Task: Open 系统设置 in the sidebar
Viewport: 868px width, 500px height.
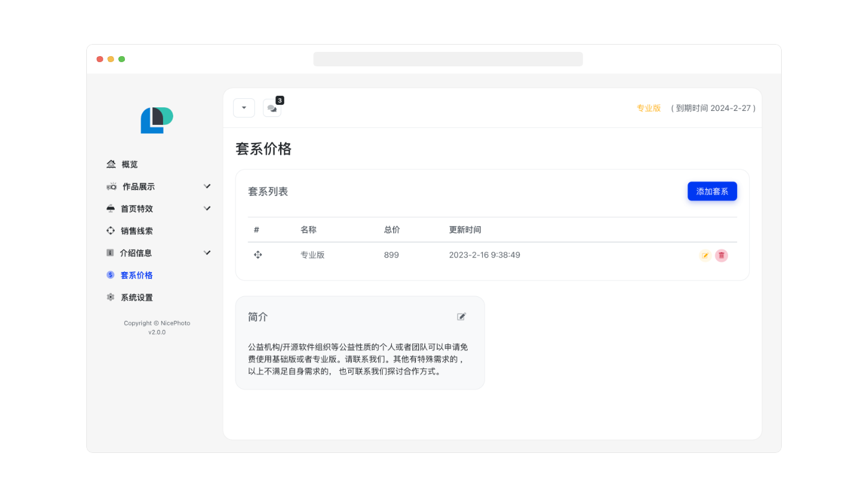Action: click(x=137, y=297)
